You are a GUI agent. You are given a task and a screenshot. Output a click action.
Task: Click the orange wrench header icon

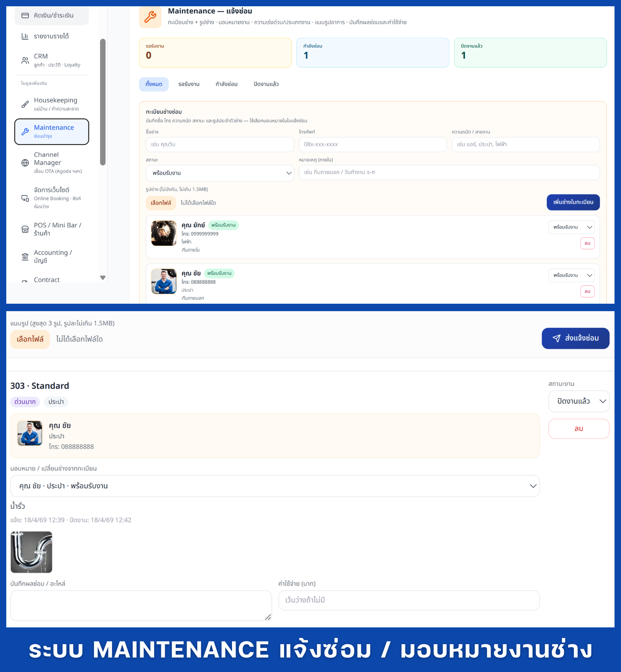click(x=150, y=17)
